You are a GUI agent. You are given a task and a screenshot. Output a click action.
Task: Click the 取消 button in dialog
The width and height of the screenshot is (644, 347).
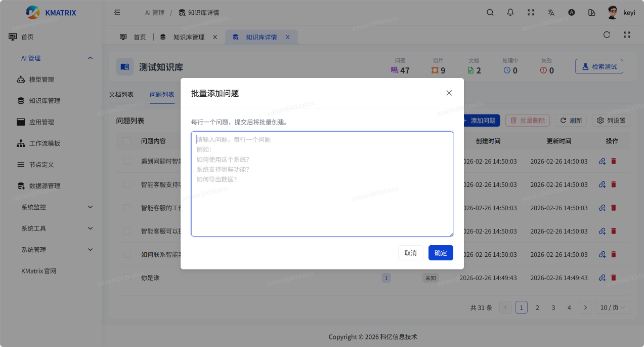[x=410, y=253]
